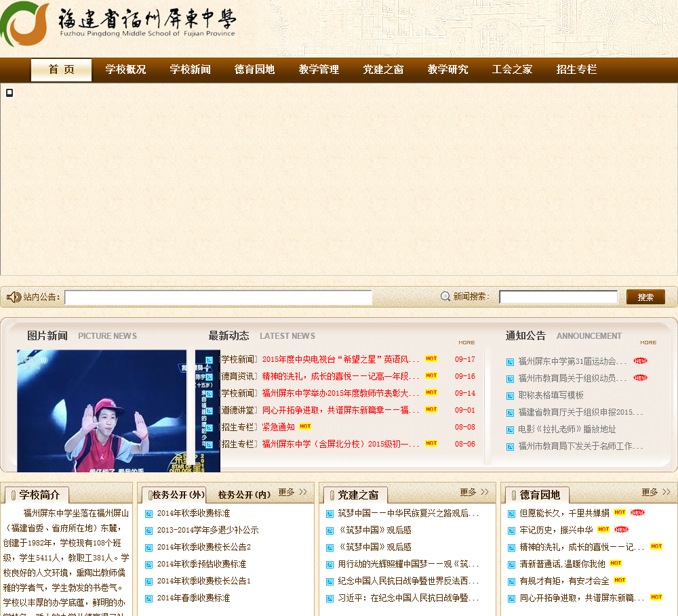Switch to 校务公开(内) tab
678x616 pixels.
(x=244, y=495)
